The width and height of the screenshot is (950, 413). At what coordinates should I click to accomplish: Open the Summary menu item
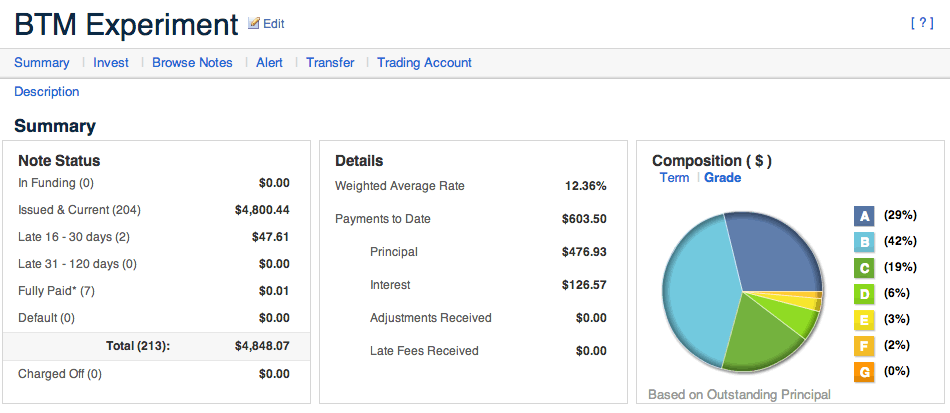tap(42, 62)
